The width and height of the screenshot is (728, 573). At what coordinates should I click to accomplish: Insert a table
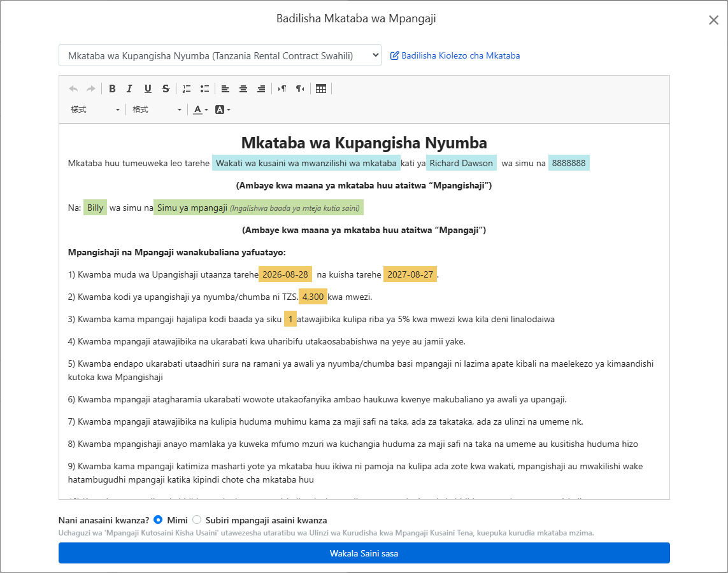pyautogui.click(x=321, y=88)
